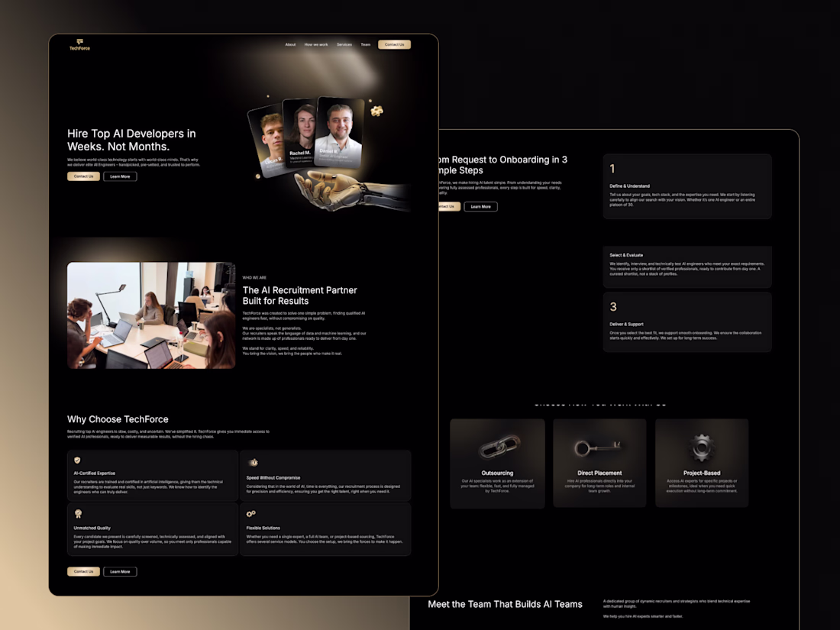840x630 pixels.
Task: Select the Rachel M. profile card
Action: [x=299, y=130]
